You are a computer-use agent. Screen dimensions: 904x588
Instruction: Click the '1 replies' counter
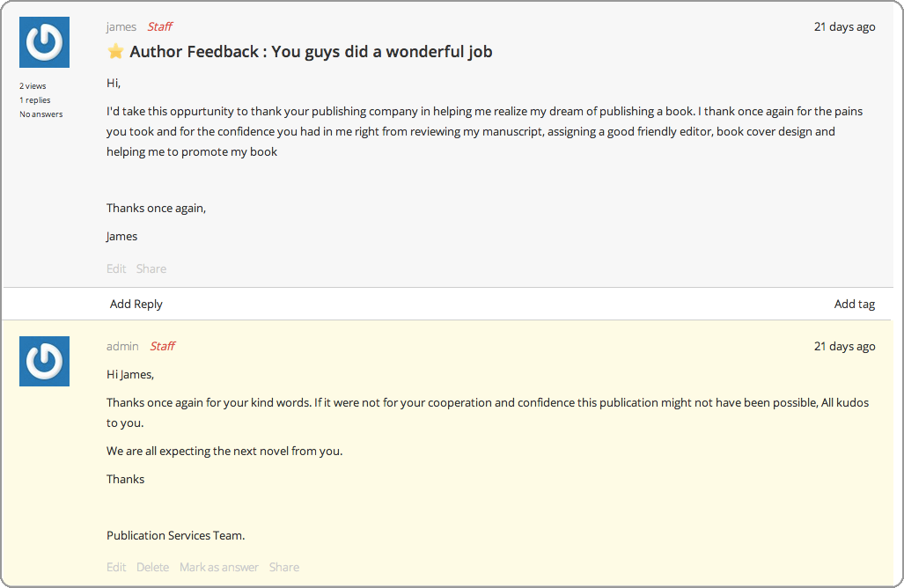point(35,100)
